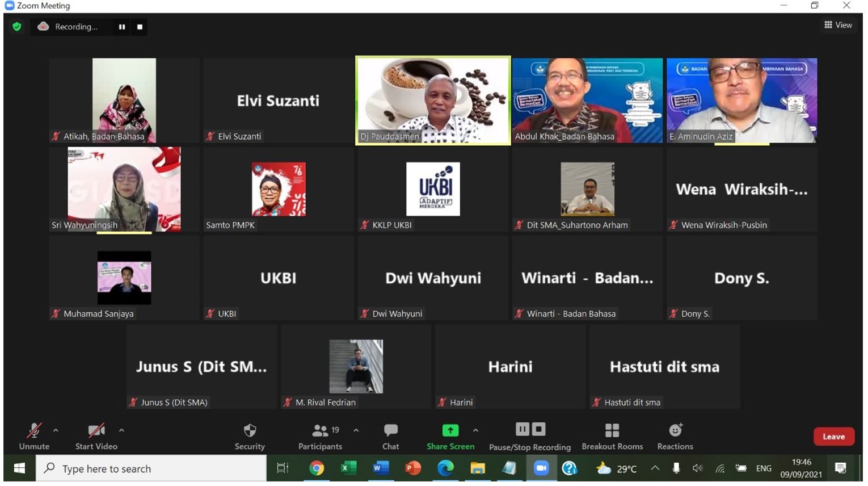This screenshot has width=868, height=486.
Task: Open PowerPoint from the Windows taskbar
Action: point(413,468)
